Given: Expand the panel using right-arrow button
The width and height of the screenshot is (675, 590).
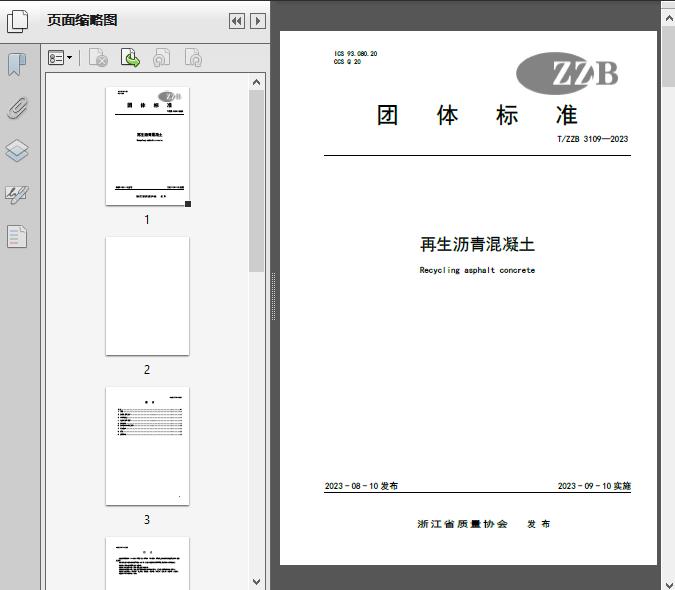Looking at the screenshot, I should (x=257, y=21).
